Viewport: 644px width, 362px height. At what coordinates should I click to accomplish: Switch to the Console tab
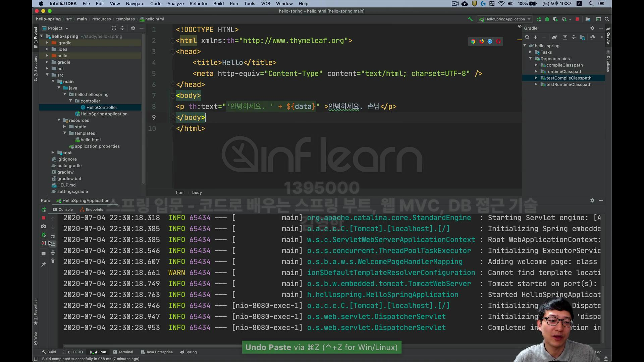[x=63, y=209]
